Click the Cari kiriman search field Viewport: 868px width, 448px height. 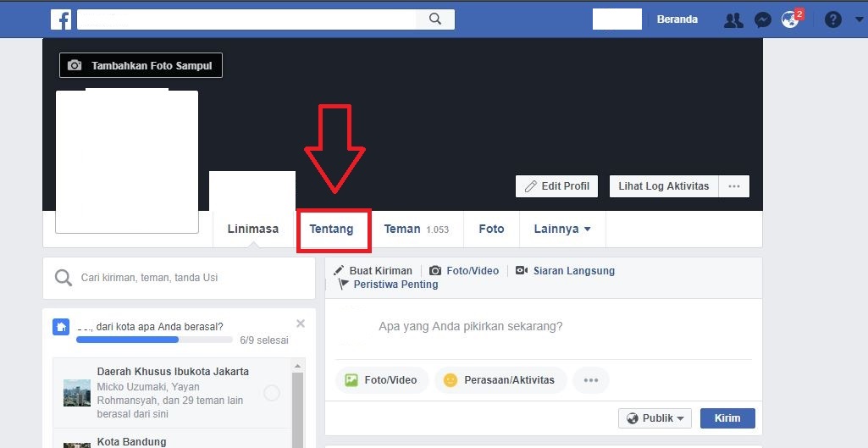[x=179, y=278]
